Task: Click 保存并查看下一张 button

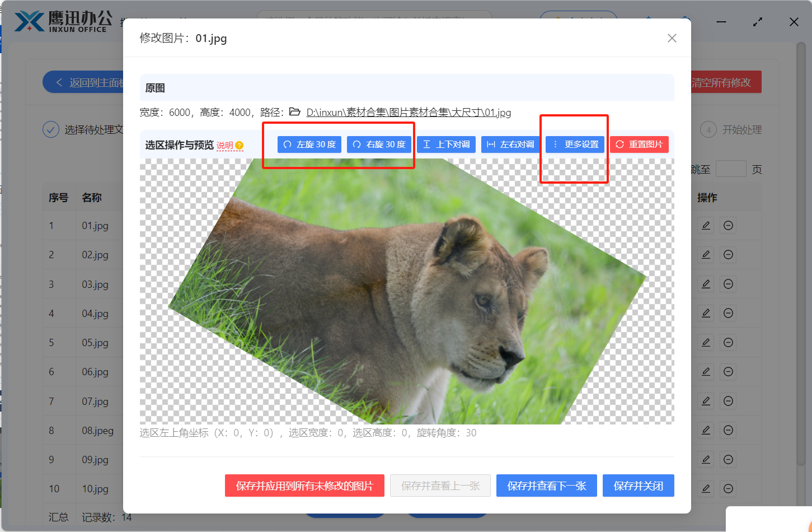Action: tap(546, 486)
